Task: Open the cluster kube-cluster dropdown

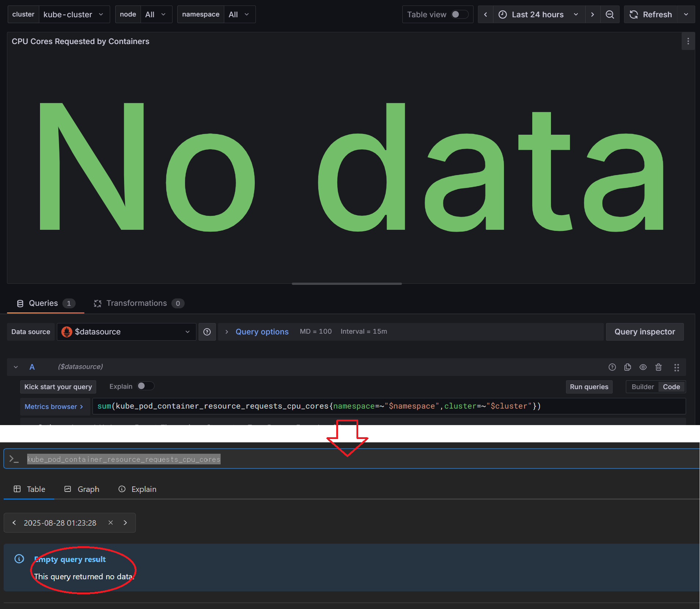Action: [x=74, y=15]
